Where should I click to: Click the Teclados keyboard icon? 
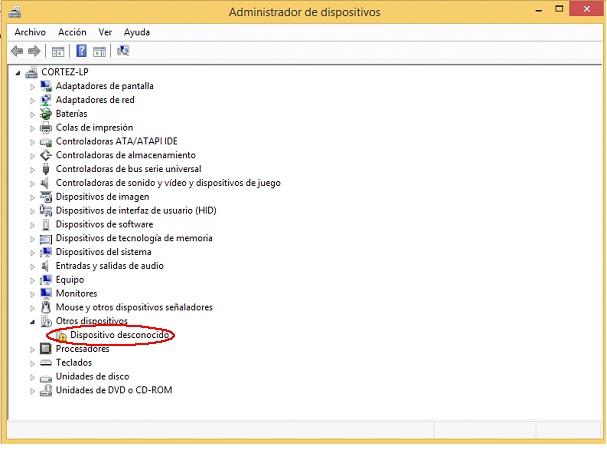pyautogui.click(x=46, y=363)
